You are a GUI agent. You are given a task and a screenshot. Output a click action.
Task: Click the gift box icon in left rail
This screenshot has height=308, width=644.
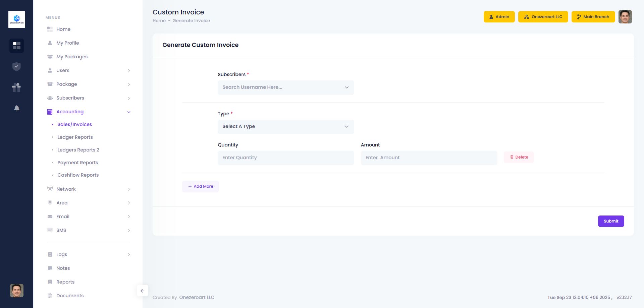point(16,87)
